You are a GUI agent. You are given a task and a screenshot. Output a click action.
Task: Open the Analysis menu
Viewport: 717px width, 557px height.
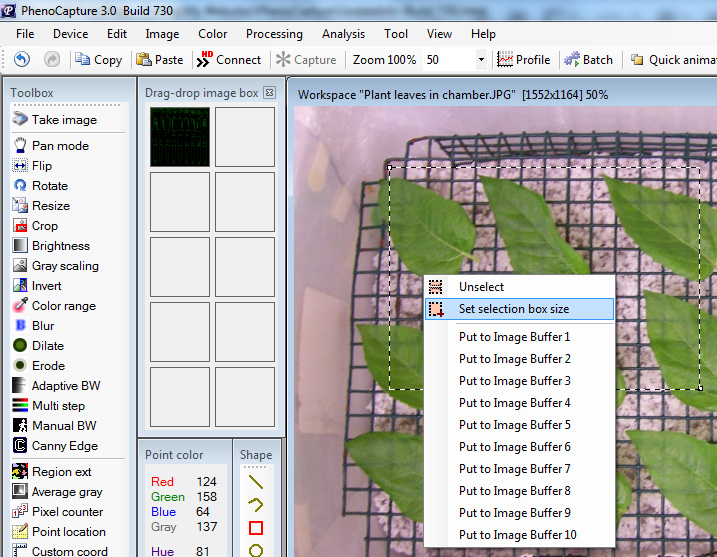click(x=343, y=34)
